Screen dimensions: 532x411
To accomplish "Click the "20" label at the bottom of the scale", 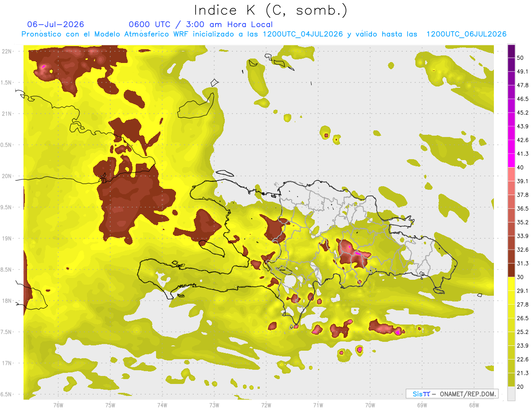I will click(x=520, y=387).
